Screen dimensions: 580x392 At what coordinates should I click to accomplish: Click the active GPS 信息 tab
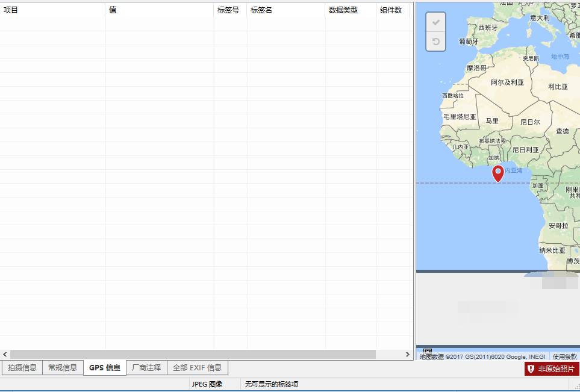(x=104, y=367)
